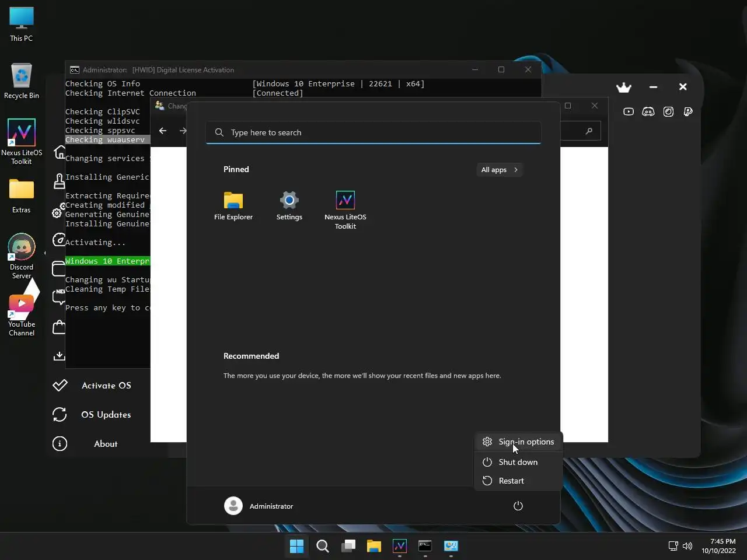Select the download icon in Nexus sidebar
The height and width of the screenshot is (560, 747).
(59, 356)
